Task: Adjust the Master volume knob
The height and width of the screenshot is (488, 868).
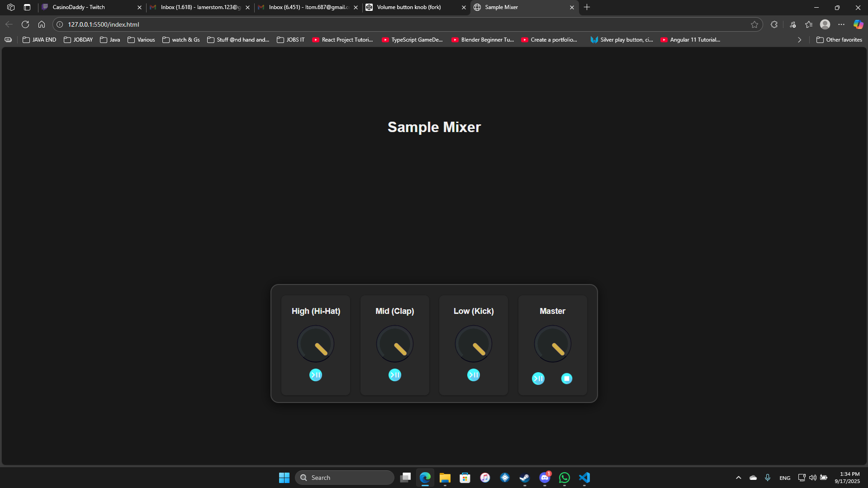Action: (x=552, y=343)
